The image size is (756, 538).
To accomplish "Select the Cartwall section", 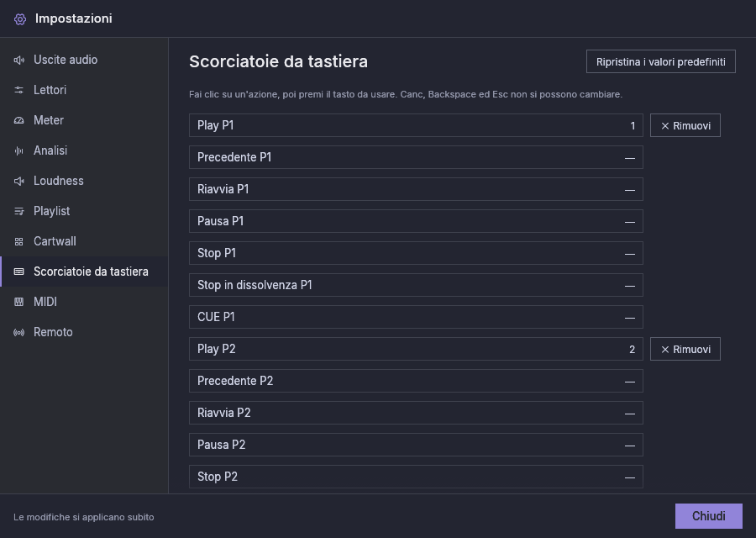I will [84, 242].
